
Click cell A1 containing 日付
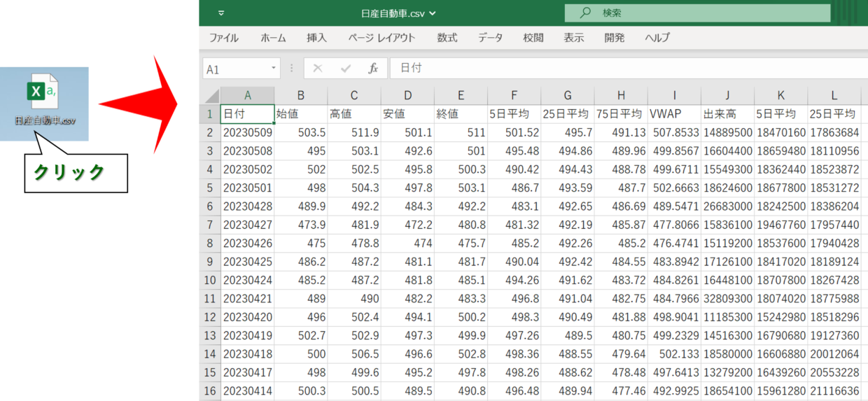coord(247,113)
